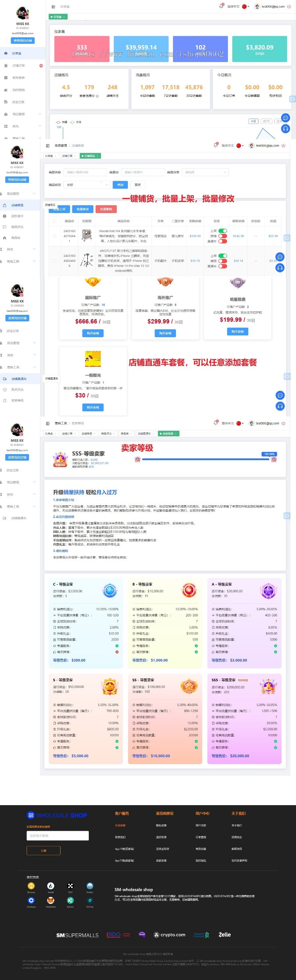Click the KuCoin payment icon in footer
Screen dimensions: 296x980
70,900
